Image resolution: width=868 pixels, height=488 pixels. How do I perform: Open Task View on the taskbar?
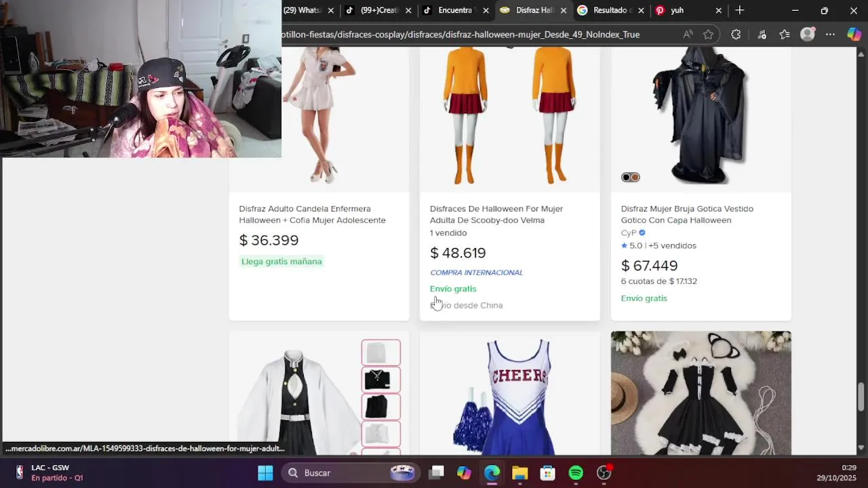(x=437, y=472)
